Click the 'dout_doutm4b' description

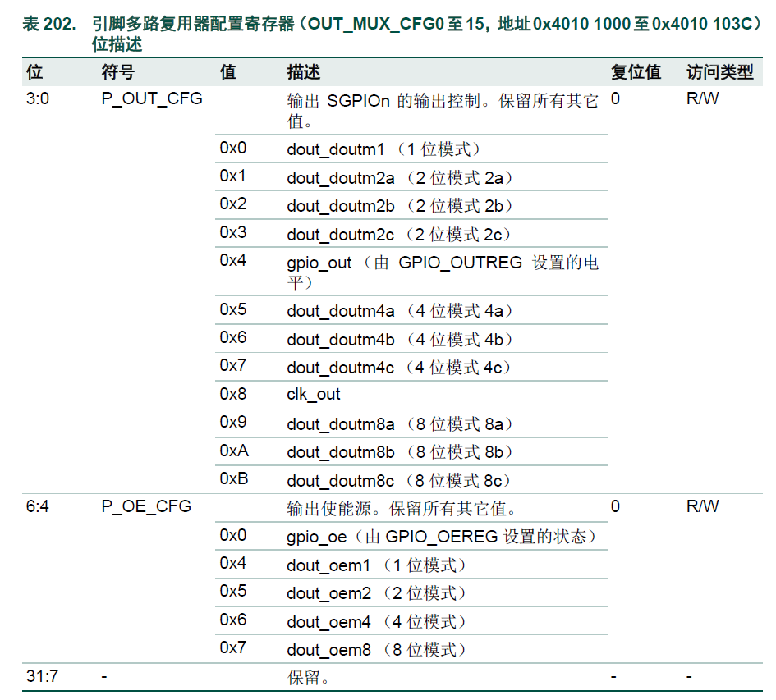(400, 340)
